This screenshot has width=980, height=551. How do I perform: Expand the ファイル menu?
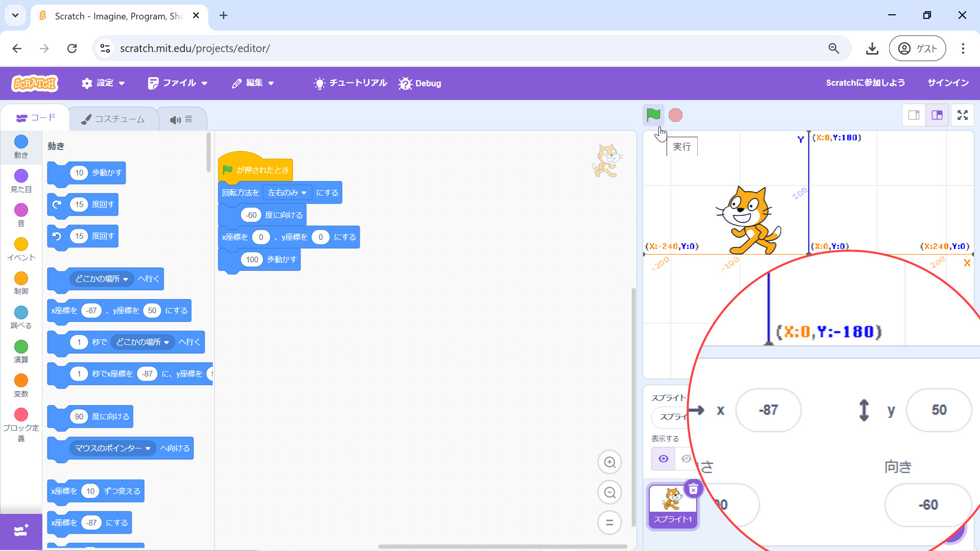(x=177, y=83)
